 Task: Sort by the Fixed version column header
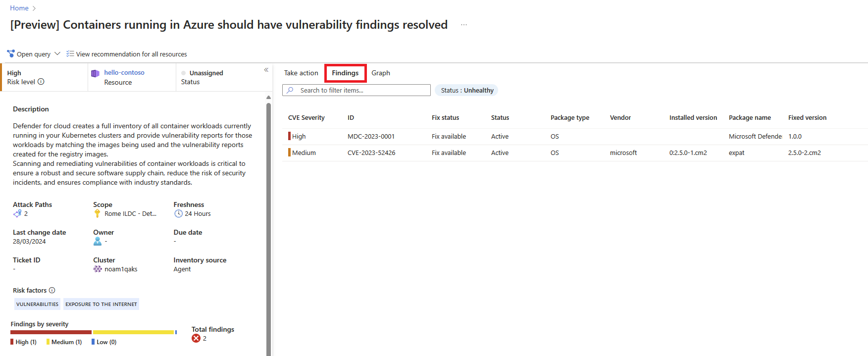pos(807,118)
